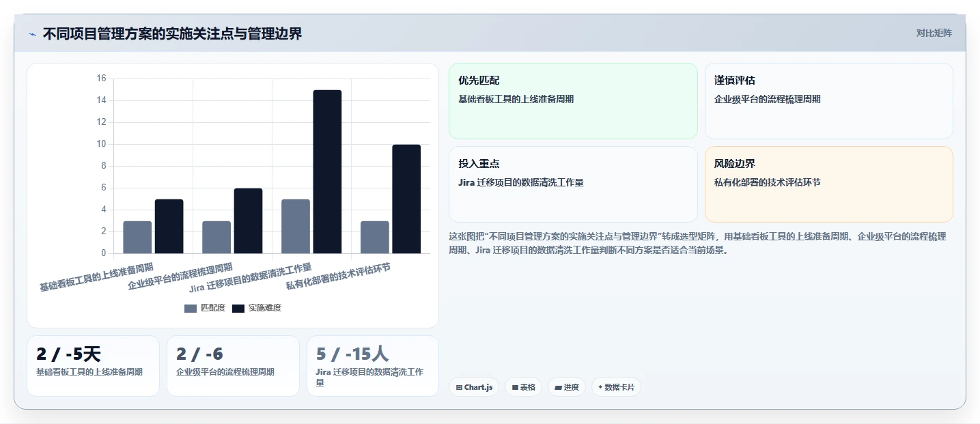Click the 匹配度 legend label
Viewport: 980px width, 424px height.
pyautogui.click(x=213, y=309)
